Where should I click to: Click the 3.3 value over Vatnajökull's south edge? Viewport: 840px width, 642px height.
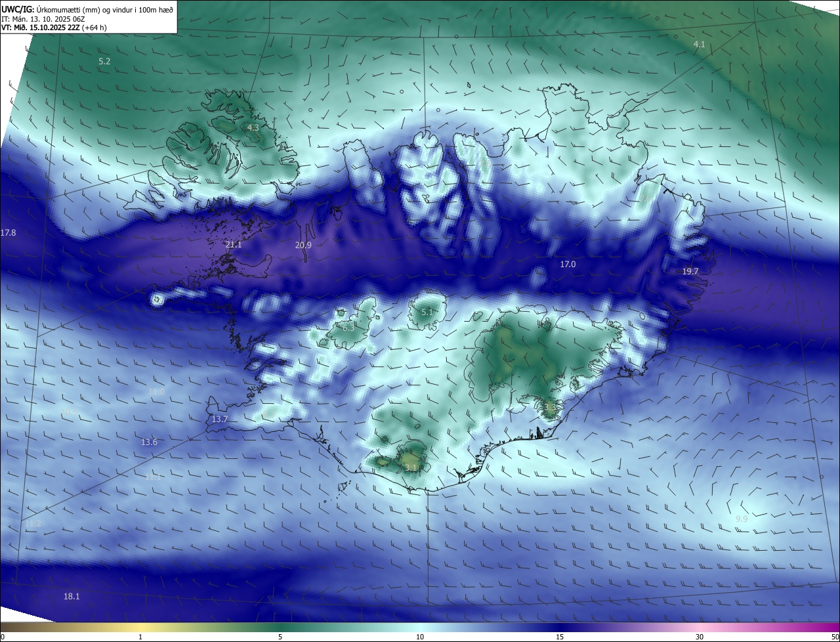(550, 408)
